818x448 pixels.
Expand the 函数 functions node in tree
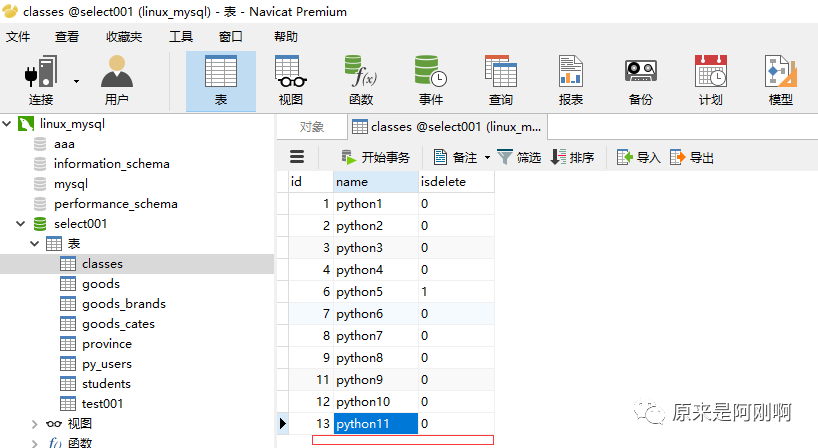[34, 443]
